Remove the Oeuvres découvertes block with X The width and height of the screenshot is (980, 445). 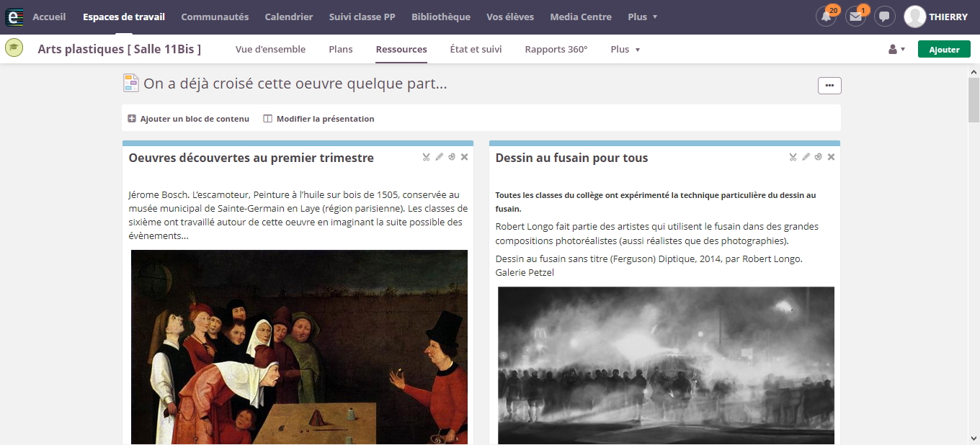coord(464,157)
